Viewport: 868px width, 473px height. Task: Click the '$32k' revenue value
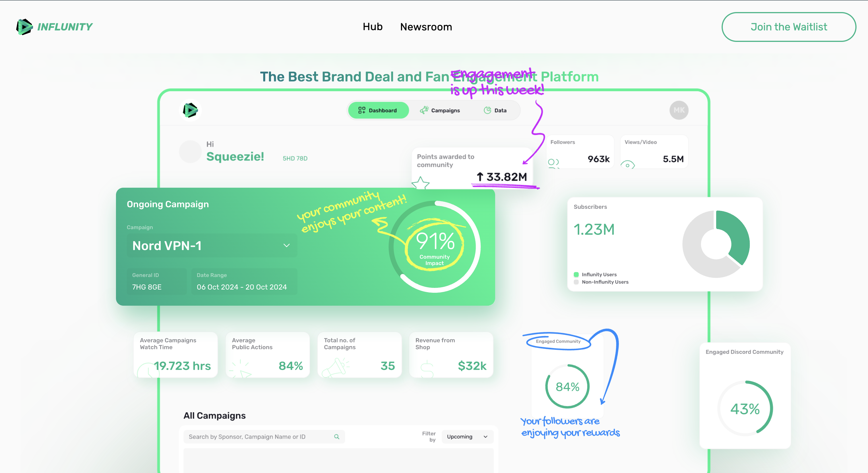(x=472, y=366)
